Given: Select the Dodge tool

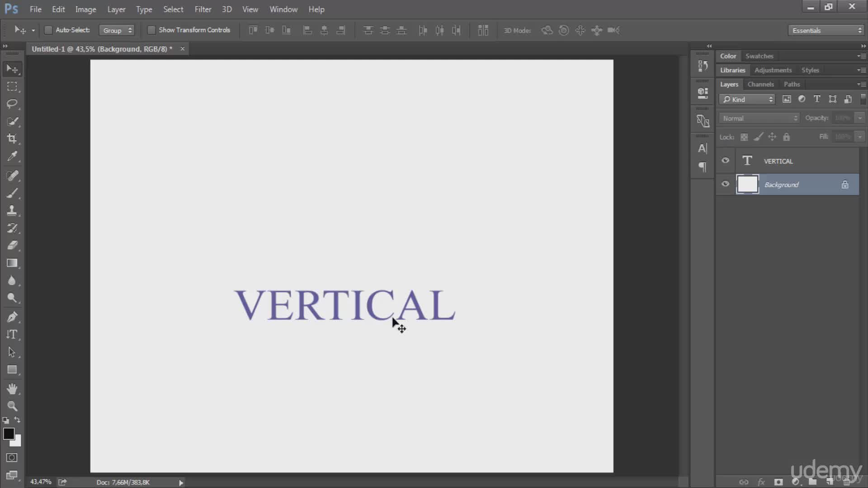Looking at the screenshot, I should [x=12, y=298].
